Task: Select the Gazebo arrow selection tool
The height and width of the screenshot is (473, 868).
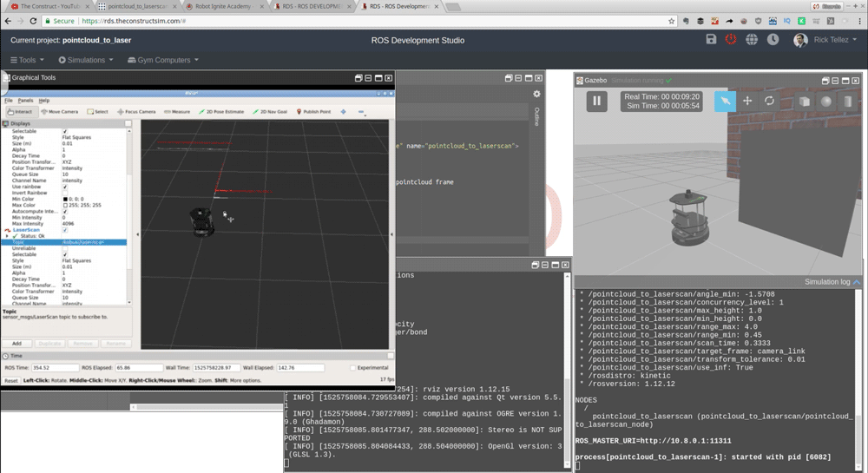Action: coord(725,102)
